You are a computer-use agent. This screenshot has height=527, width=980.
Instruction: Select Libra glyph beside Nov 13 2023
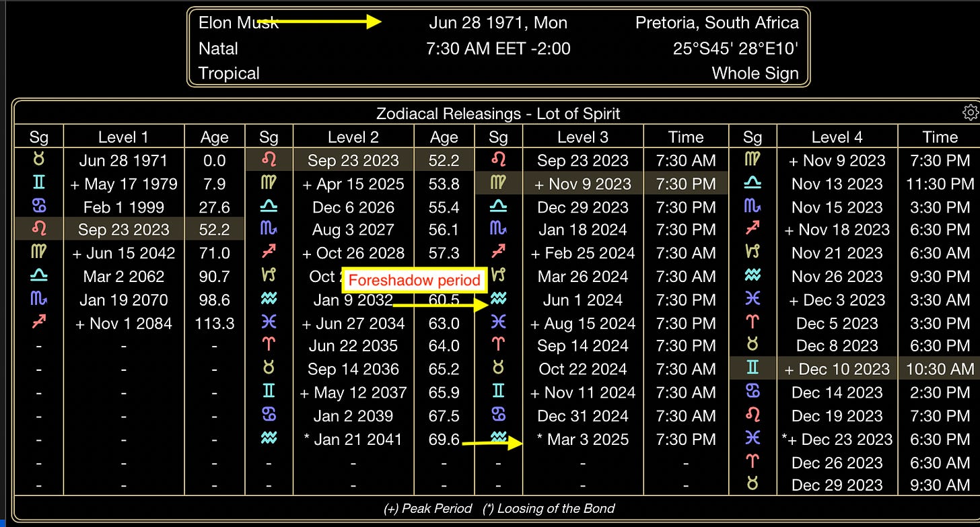(x=753, y=184)
